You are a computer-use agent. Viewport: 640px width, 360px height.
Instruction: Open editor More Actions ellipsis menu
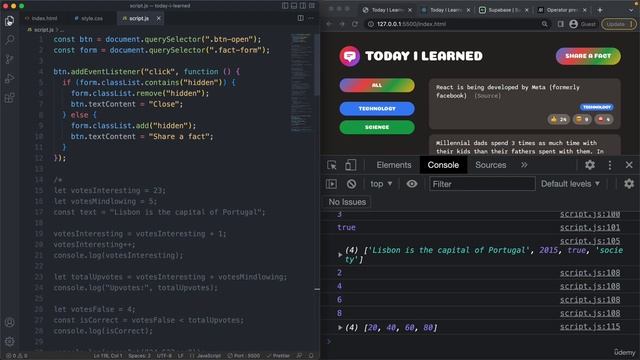pyautogui.click(x=311, y=18)
